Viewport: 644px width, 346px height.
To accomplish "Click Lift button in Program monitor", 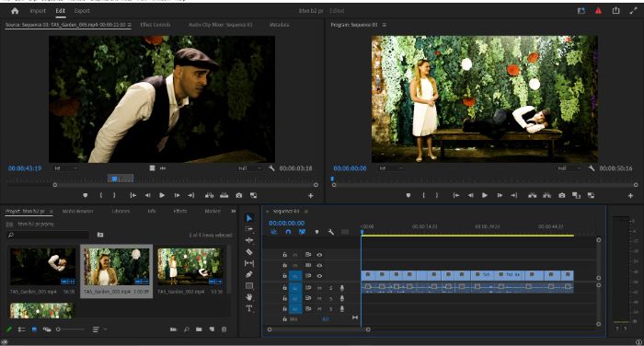I will click(533, 196).
